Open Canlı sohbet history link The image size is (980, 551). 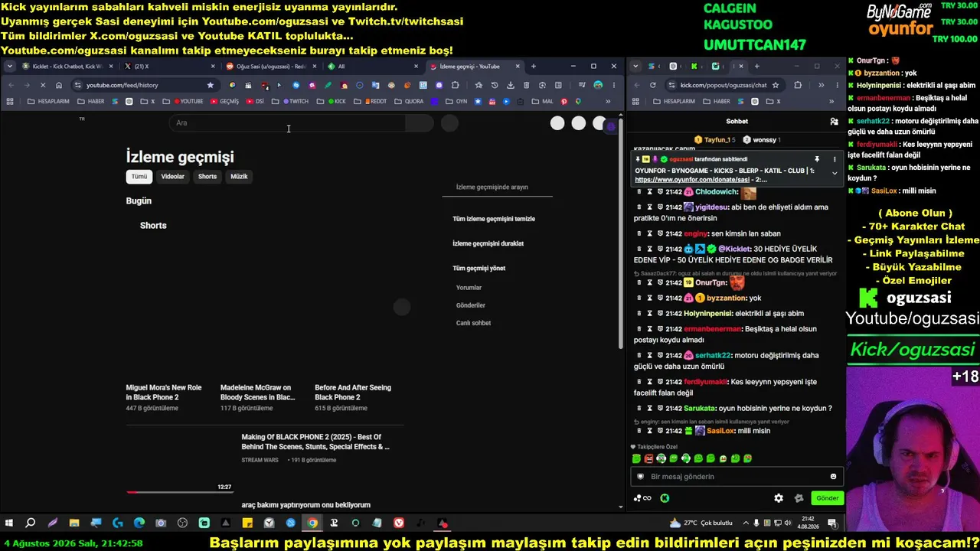(474, 323)
